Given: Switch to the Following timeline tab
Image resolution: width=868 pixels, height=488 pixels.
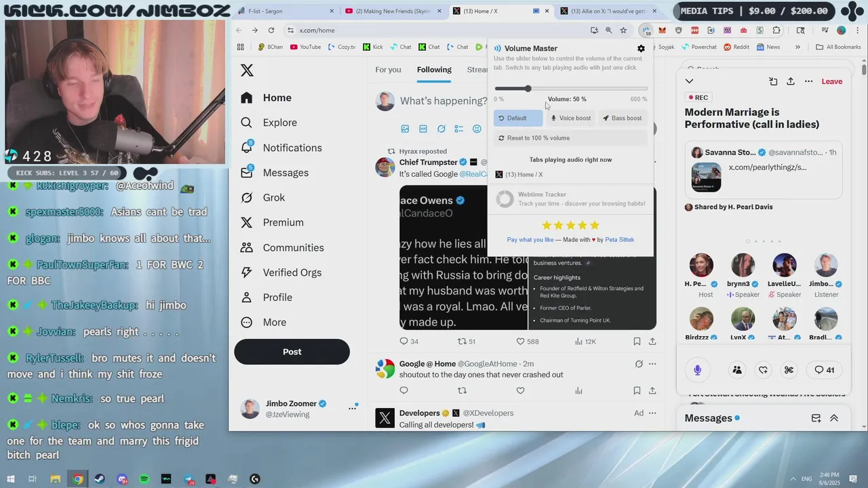Looking at the screenshot, I should click(434, 70).
